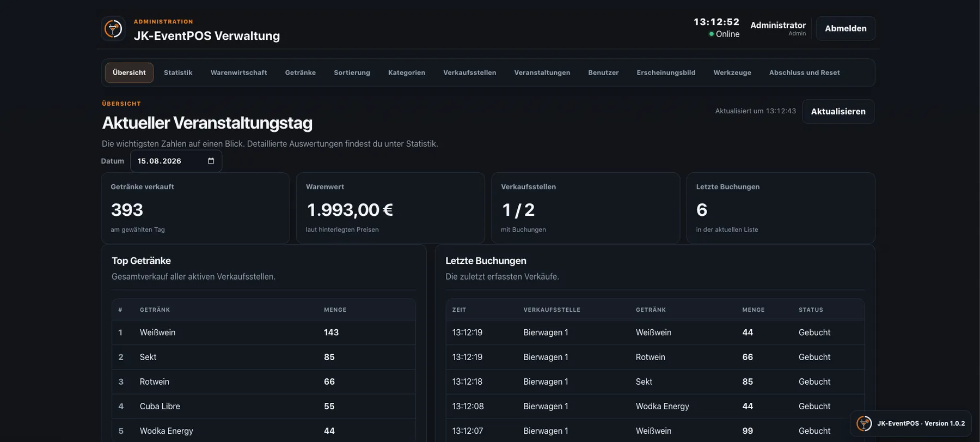Viewport: 980px width, 442px height.
Task: Click the Getränke verkauft card value 393
Action: click(x=127, y=210)
